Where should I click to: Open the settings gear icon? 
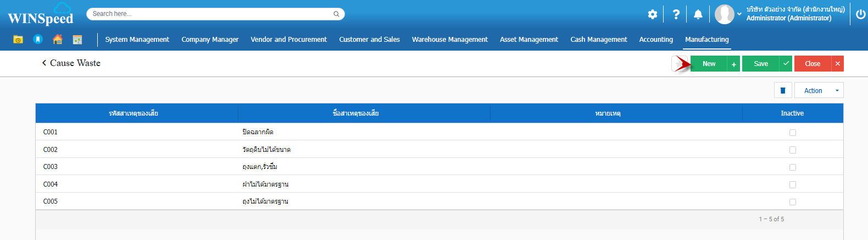click(652, 14)
